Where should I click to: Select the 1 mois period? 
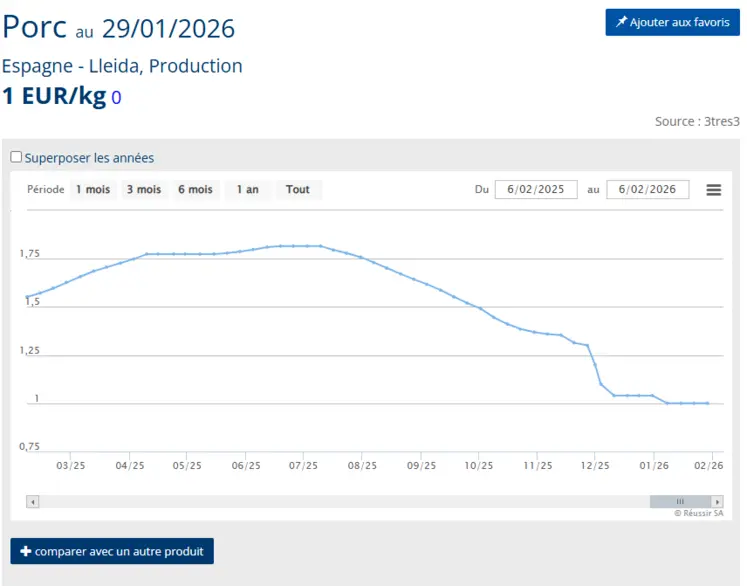pos(92,190)
